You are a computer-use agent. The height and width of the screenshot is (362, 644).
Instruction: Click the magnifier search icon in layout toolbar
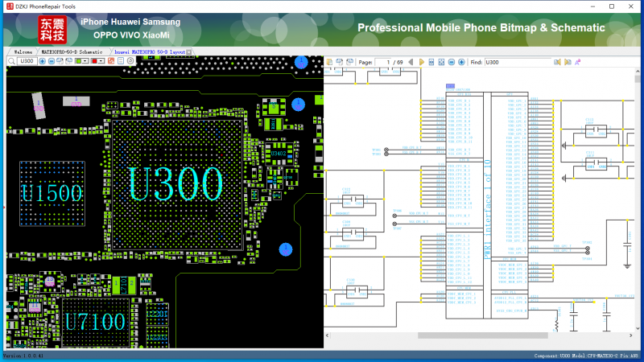(11, 61)
